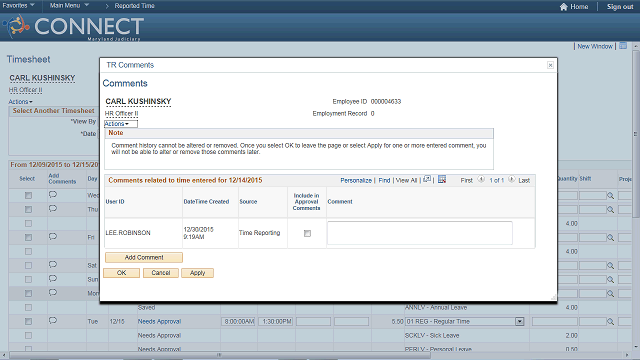This screenshot has height=360, width=640.
Task: Click the First navigation link
Action: [x=466, y=180]
